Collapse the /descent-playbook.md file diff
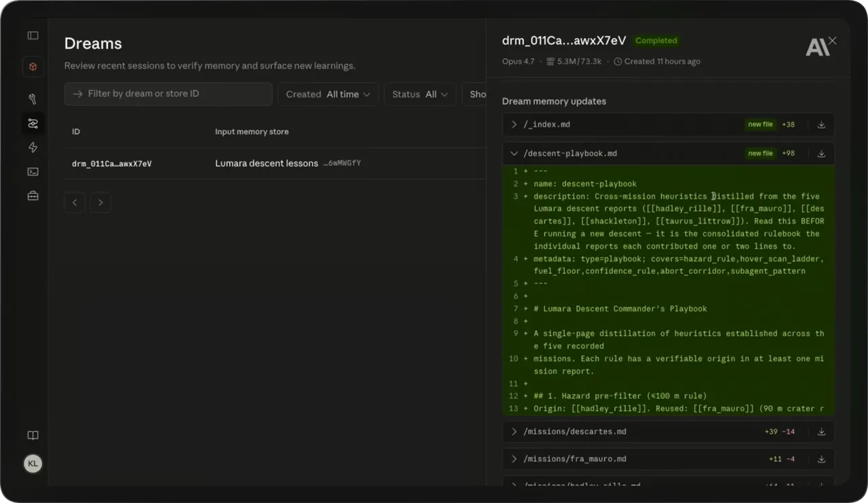The image size is (868, 503). click(x=515, y=154)
